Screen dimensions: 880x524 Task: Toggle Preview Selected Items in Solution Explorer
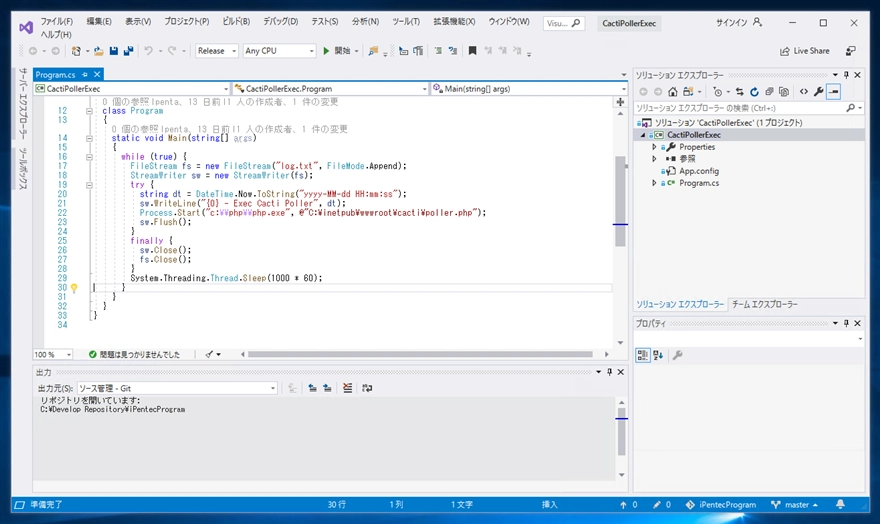[834, 91]
